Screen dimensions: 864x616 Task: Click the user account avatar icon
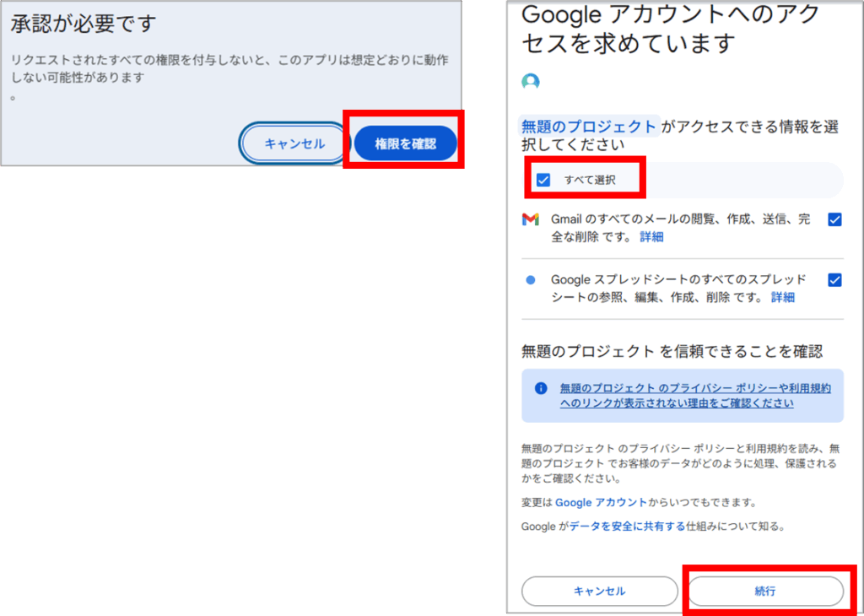530,81
